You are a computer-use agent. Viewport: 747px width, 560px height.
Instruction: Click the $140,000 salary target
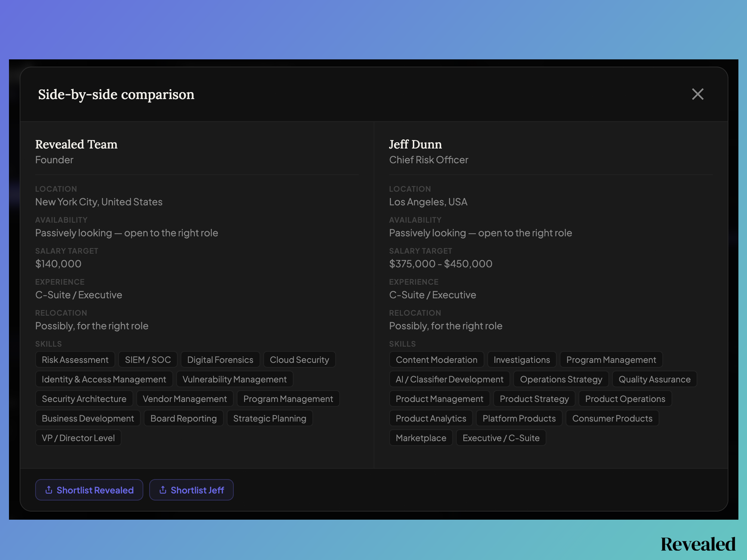point(58,264)
